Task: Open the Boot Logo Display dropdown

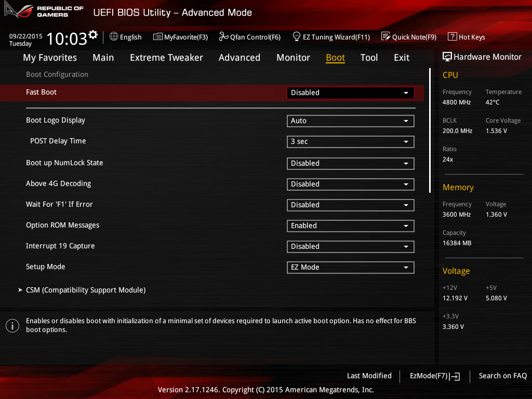Action: click(351, 121)
